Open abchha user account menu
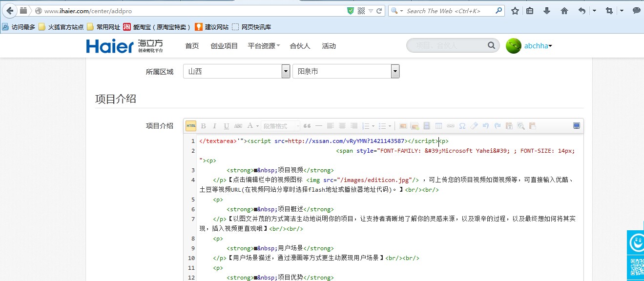This screenshot has height=281, width=644. pos(538,46)
